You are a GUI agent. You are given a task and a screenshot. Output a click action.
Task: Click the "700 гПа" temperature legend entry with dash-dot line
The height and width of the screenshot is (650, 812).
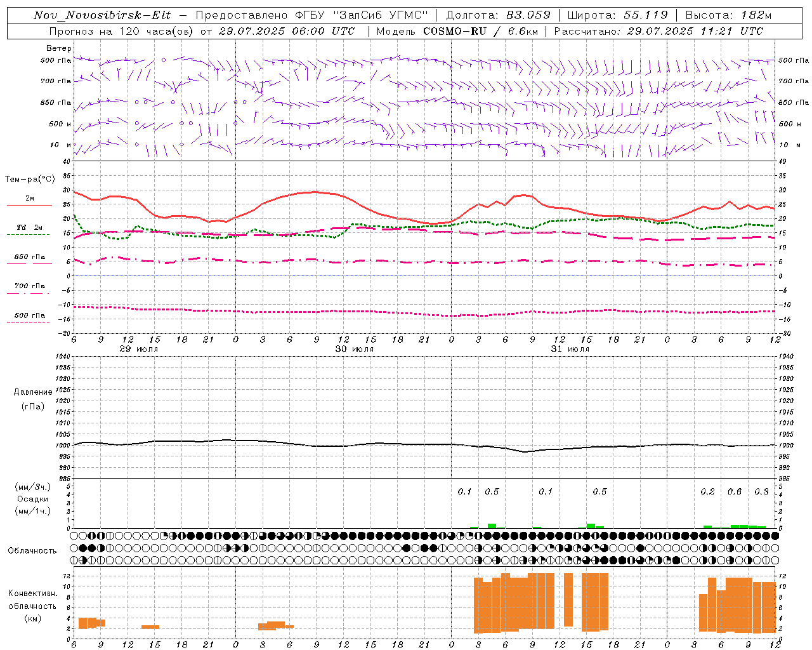point(30,286)
